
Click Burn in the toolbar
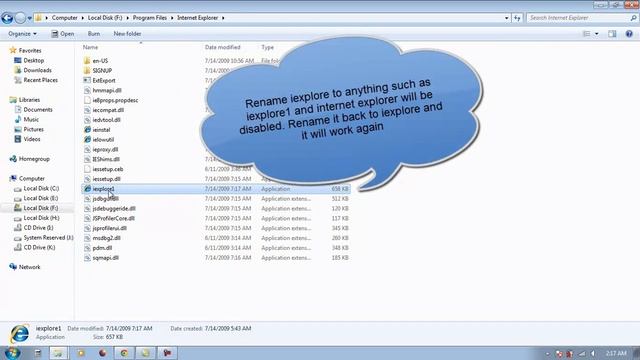(94, 34)
